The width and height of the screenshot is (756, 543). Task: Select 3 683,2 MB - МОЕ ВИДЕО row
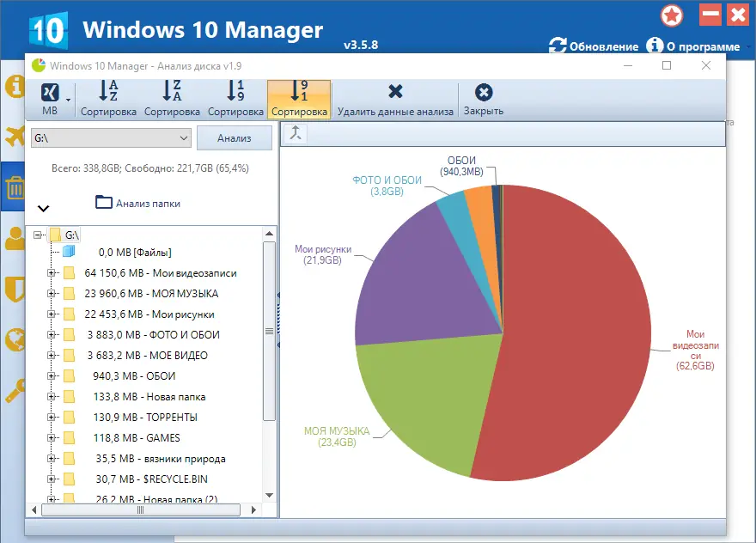tap(147, 356)
